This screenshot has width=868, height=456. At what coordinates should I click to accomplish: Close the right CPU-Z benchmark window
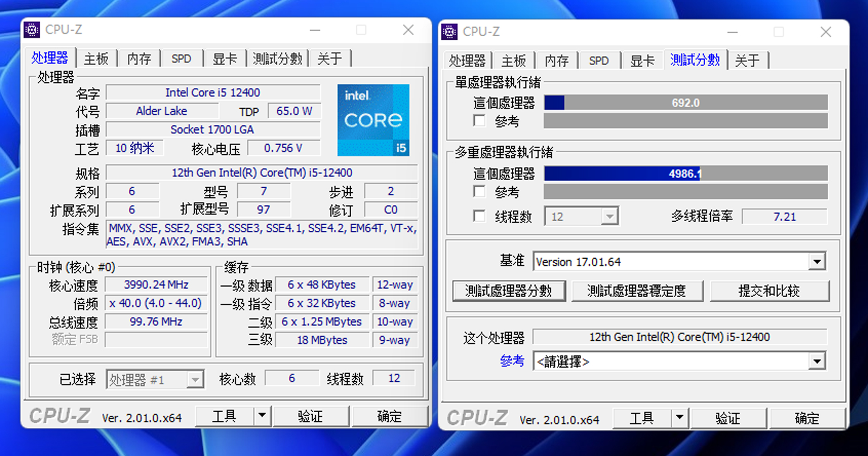[826, 32]
